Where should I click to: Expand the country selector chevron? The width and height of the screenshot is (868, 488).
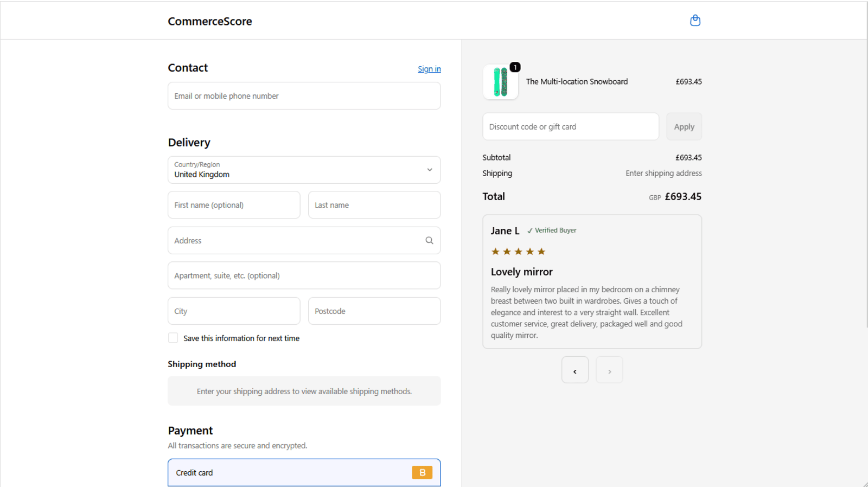tap(429, 170)
